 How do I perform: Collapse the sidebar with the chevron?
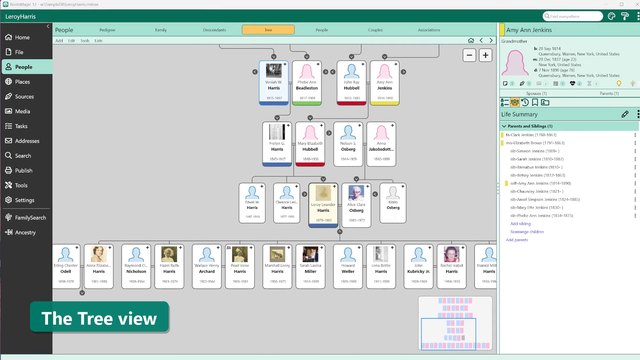tap(48, 26)
